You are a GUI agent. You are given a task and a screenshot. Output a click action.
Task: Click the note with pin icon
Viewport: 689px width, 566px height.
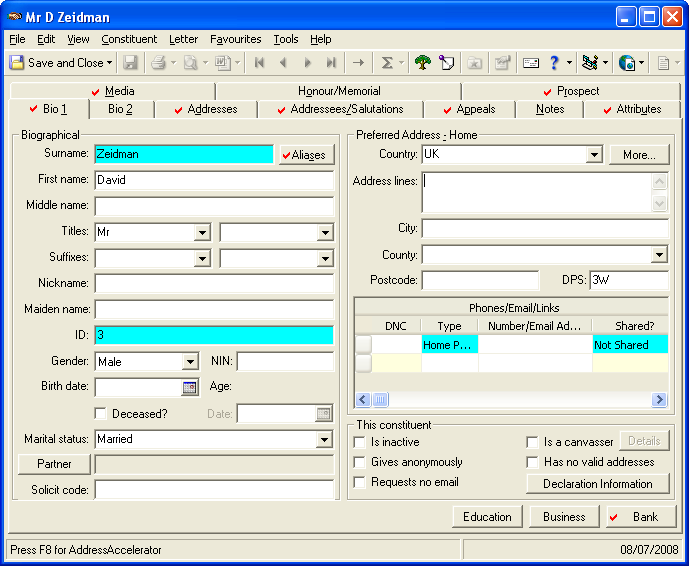pos(446,63)
